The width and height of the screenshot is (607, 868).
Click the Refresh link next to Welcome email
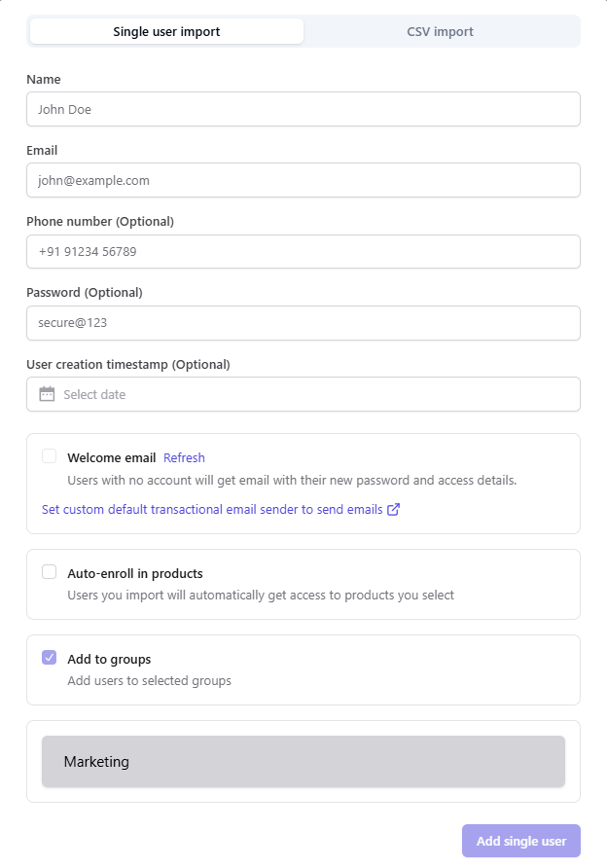point(184,457)
